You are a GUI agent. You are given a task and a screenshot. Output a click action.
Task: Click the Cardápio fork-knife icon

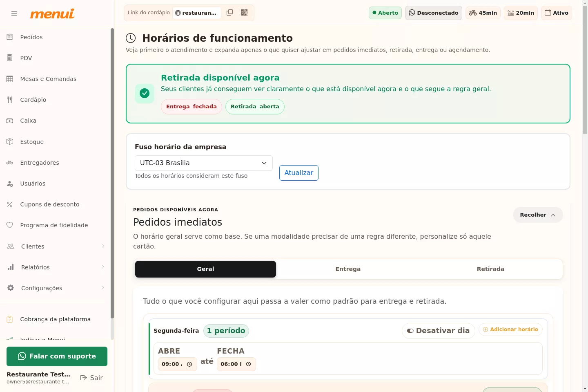click(x=10, y=100)
